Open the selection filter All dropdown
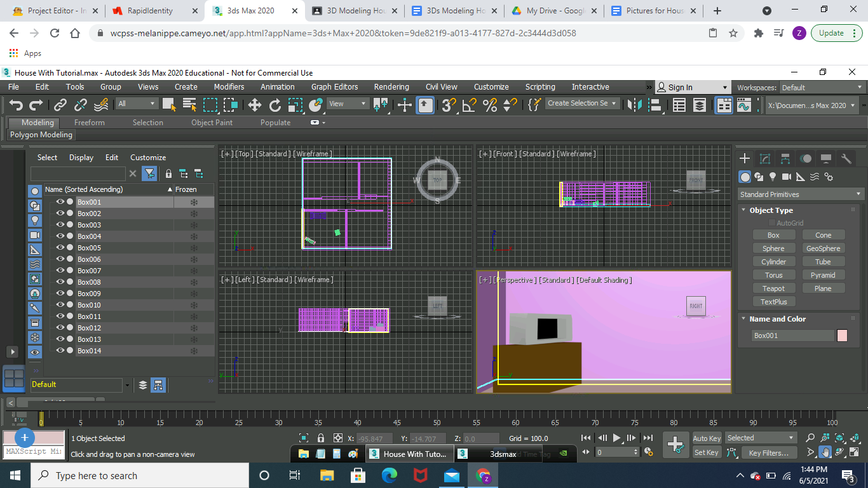Screen dimensions: 868x488 [137, 104]
